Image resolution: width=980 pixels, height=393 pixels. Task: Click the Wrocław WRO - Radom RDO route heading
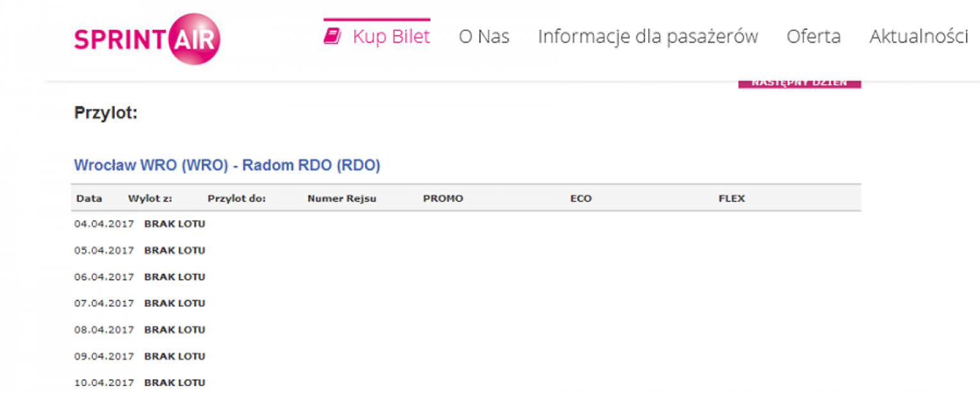[x=227, y=166]
